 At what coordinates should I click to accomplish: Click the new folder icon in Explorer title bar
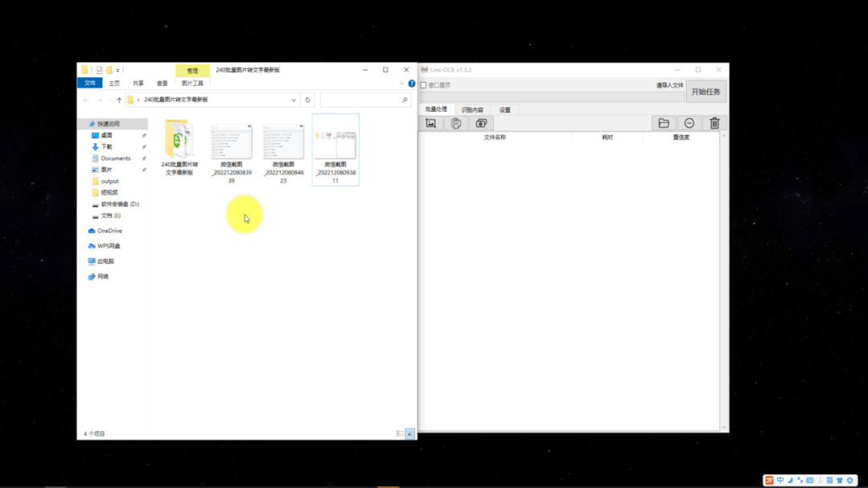[109, 70]
